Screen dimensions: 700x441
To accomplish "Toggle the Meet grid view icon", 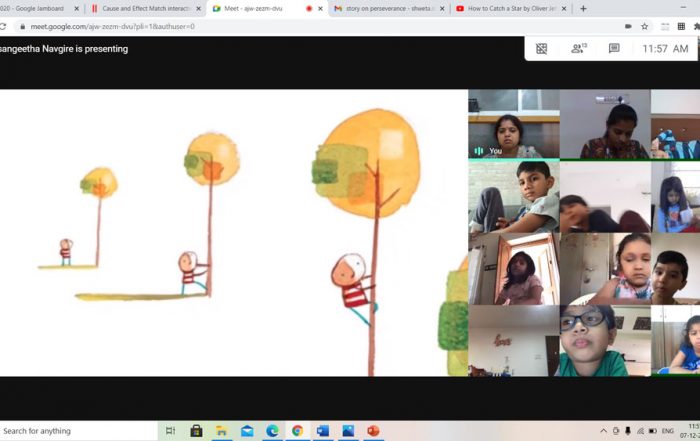I will (542, 49).
